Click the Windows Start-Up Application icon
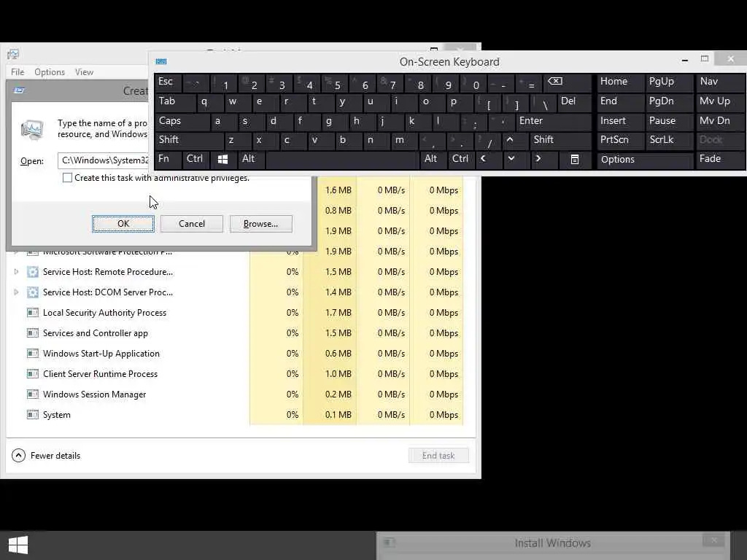The image size is (747, 560). click(x=32, y=354)
